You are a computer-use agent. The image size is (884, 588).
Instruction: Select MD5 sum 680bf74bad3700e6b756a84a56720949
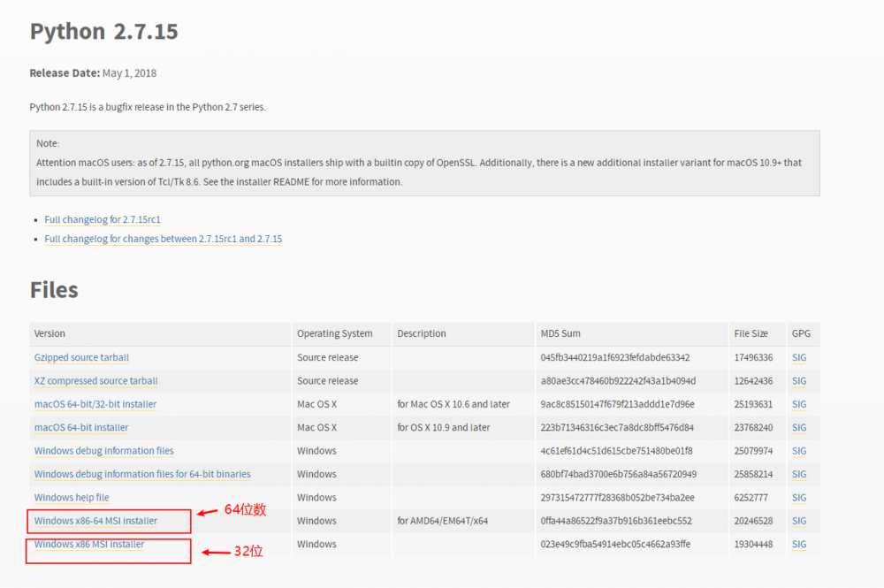point(619,474)
